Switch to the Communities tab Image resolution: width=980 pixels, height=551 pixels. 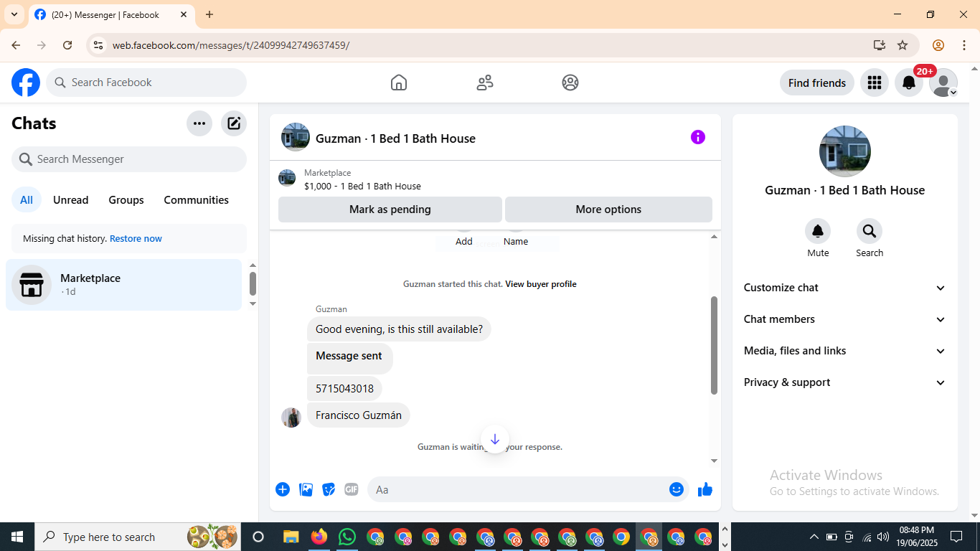pyautogui.click(x=197, y=200)
